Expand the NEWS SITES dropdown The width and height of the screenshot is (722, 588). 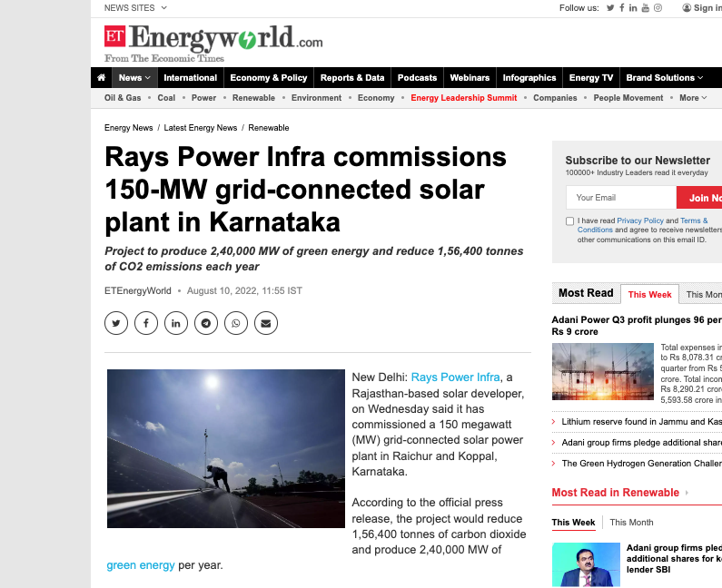[x=135, y=8]
